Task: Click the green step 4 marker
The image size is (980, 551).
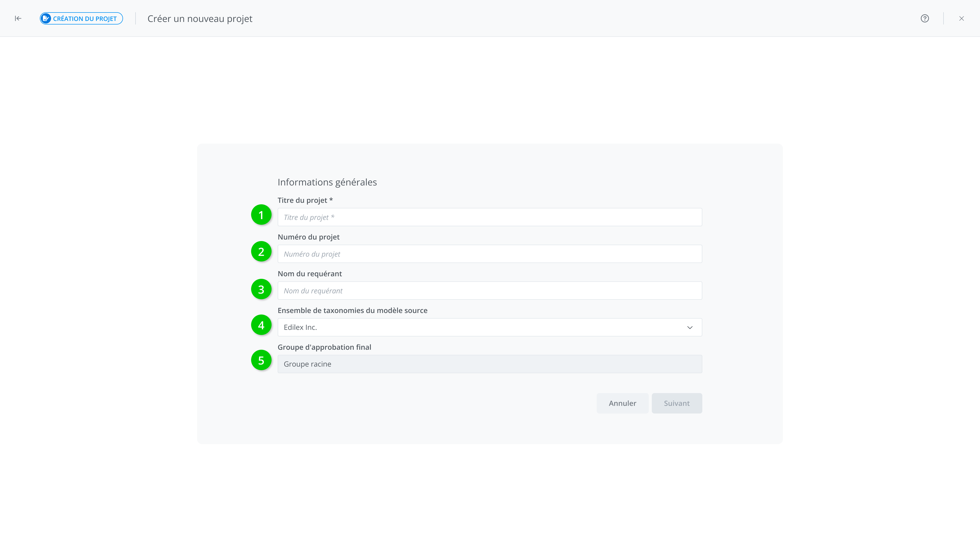Action: [x=261, y=325]
